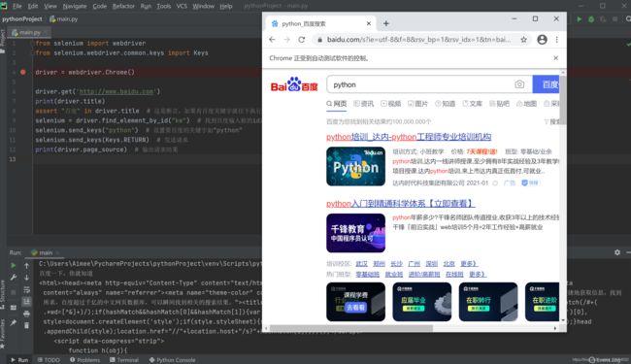Open the Problems tool window
The height and width of the screenshot is (364, 631).
tap(84, 359)
